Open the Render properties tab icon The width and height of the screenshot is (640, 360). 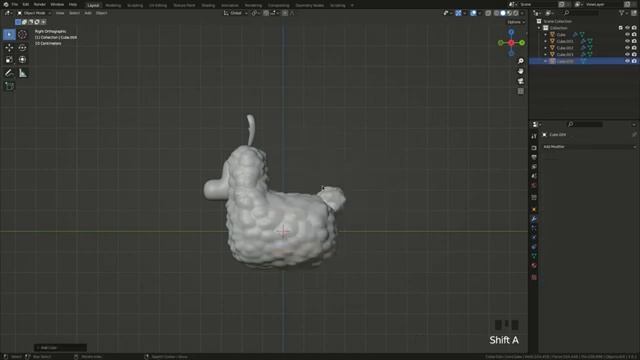click(x=534, y=148)
